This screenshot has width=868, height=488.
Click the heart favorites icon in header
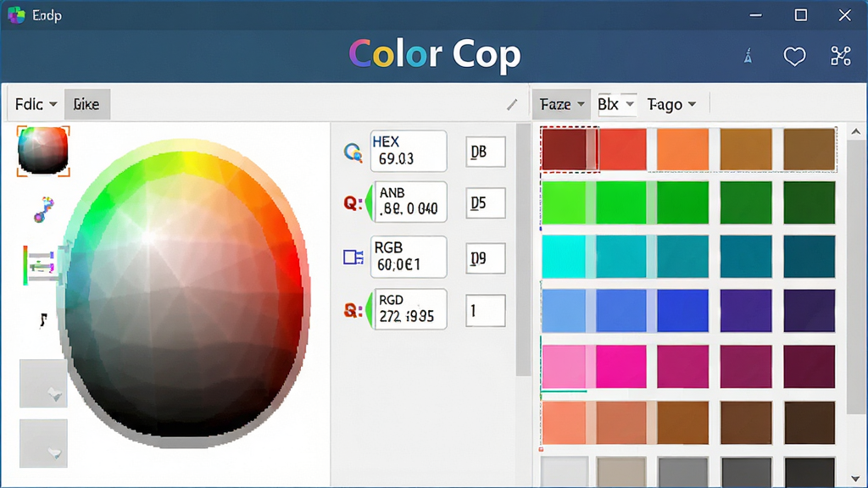[794, 56]
